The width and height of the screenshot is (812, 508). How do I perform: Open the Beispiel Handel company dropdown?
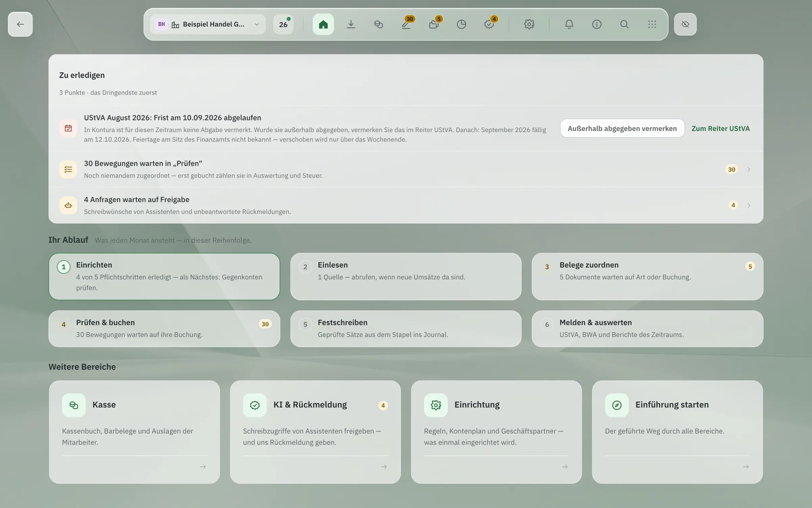(x=208, y=24)
